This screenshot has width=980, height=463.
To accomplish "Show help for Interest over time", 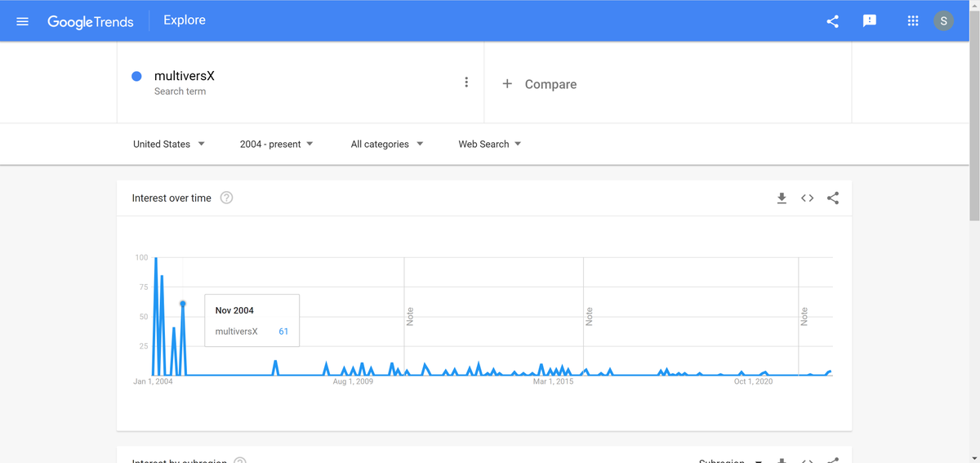I will click(227, 198).
